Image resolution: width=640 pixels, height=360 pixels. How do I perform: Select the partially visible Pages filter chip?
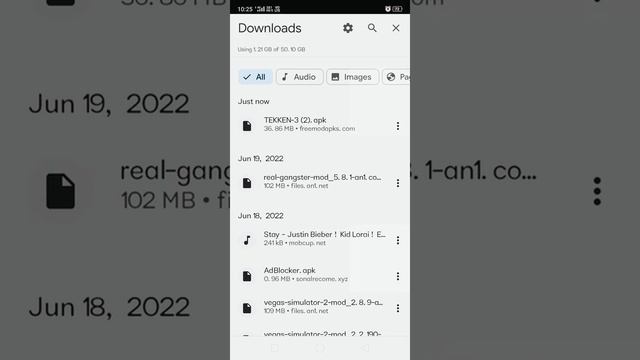pos(396,77)
